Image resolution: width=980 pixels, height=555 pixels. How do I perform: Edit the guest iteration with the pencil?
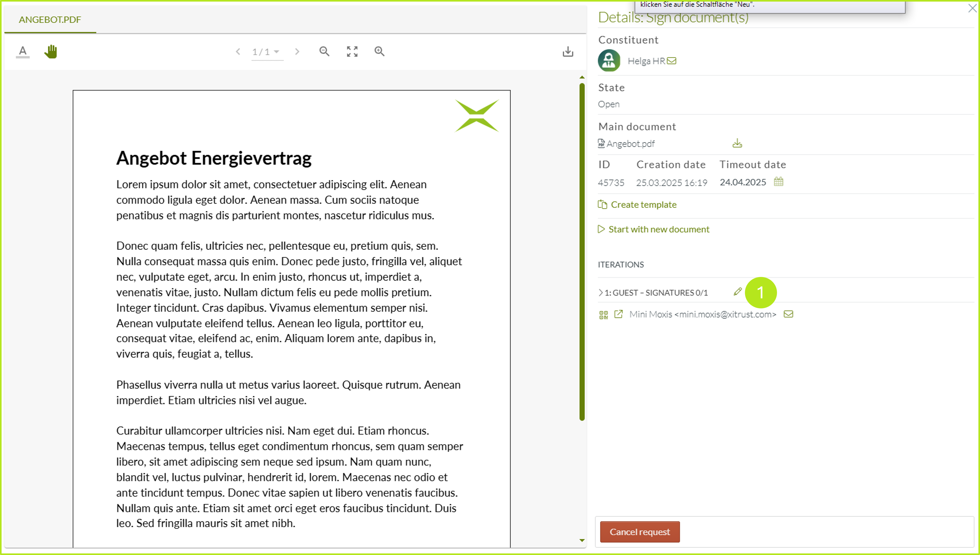click(737, 292)
